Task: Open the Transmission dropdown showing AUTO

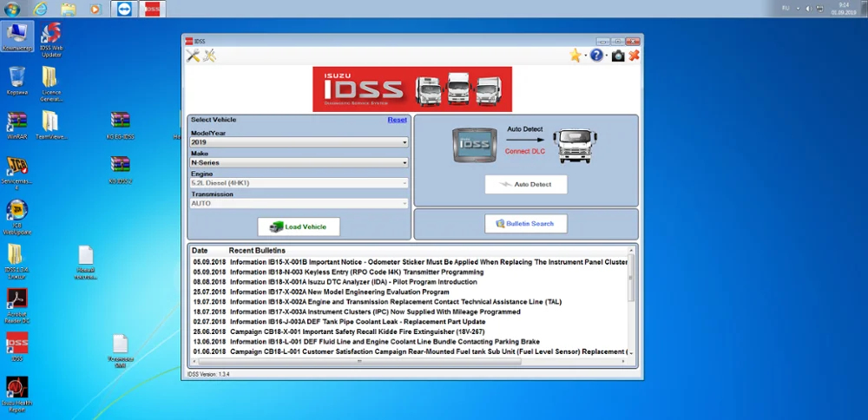Action: point(299,204)
